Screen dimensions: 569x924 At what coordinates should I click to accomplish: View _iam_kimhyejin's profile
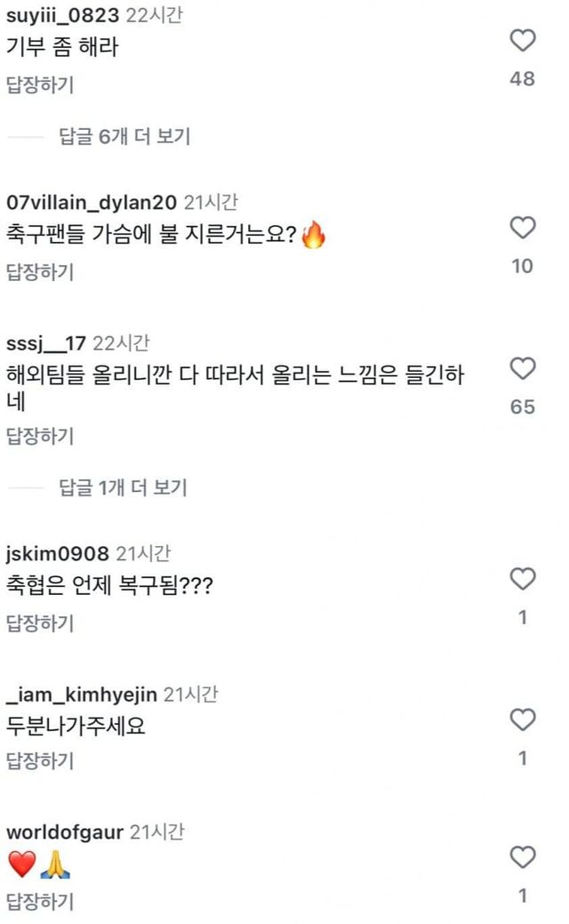(x=82, y=694)
